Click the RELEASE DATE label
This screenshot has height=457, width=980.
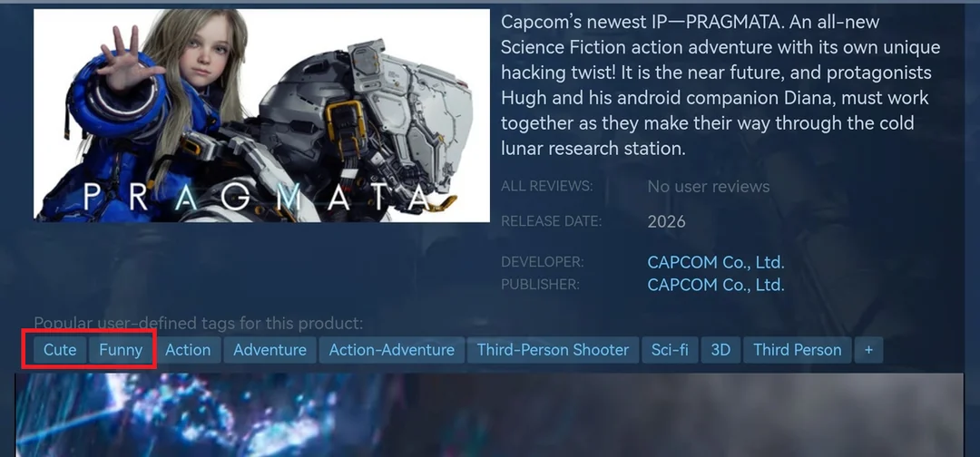552,221
